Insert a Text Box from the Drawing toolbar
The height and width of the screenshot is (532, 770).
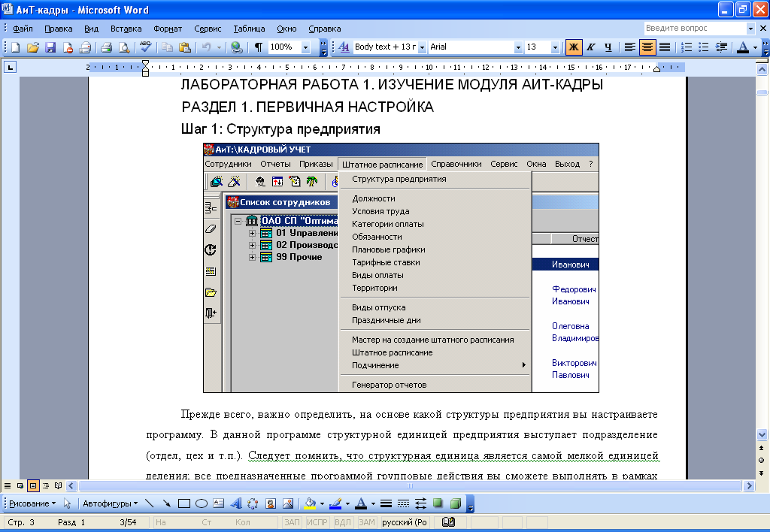coord(219,503)
